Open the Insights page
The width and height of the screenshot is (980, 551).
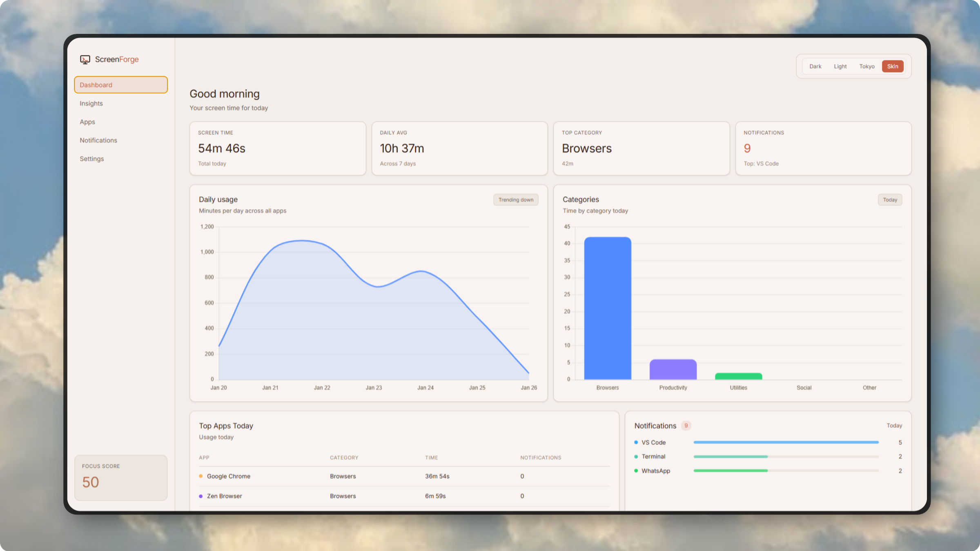click(91, 104)
